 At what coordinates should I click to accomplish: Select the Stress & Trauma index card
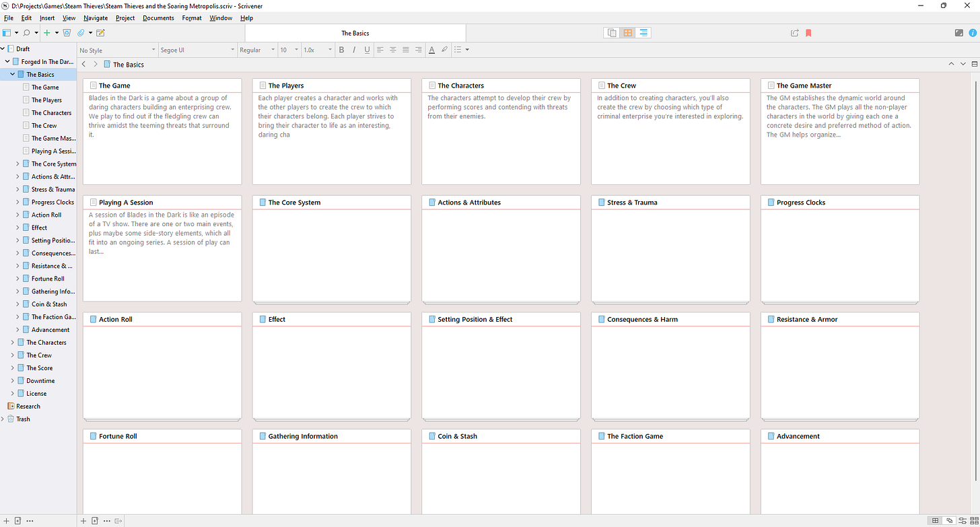point(670,248)
